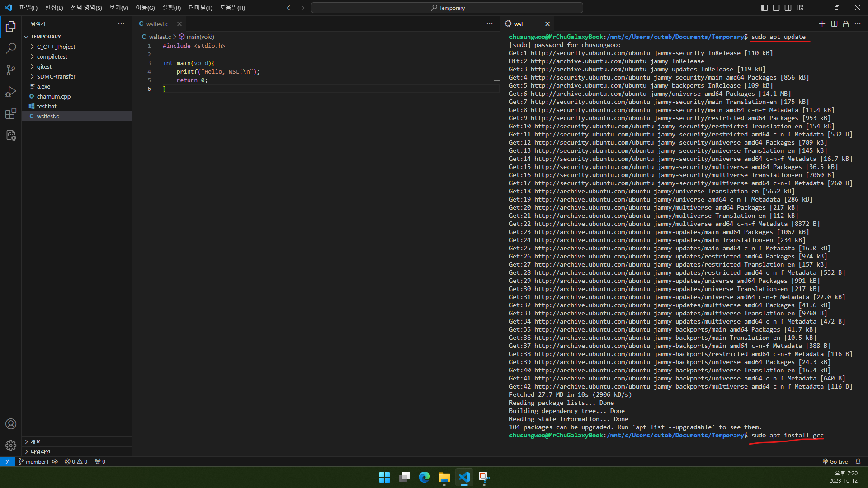This screenshot has width=868, height=488.
Task: Open more actions for terminal group
Action: [858, 24]
